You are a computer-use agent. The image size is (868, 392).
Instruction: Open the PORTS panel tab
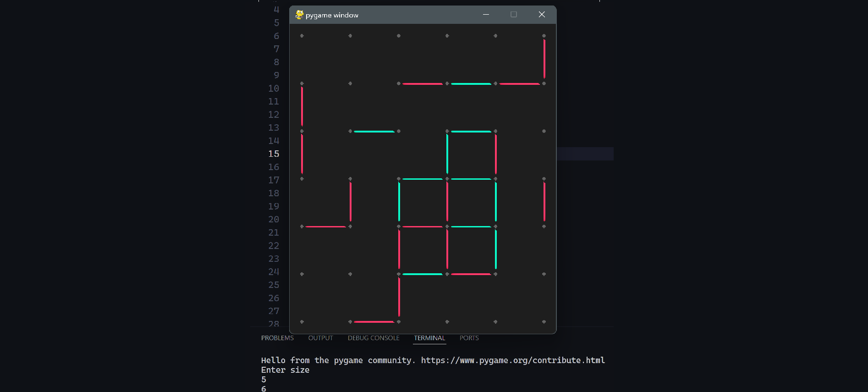[469, 338]
